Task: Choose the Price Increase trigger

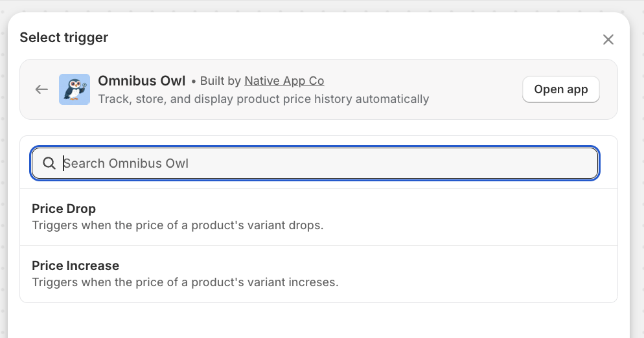Action: pyautogui.click(x=75, y=265)
